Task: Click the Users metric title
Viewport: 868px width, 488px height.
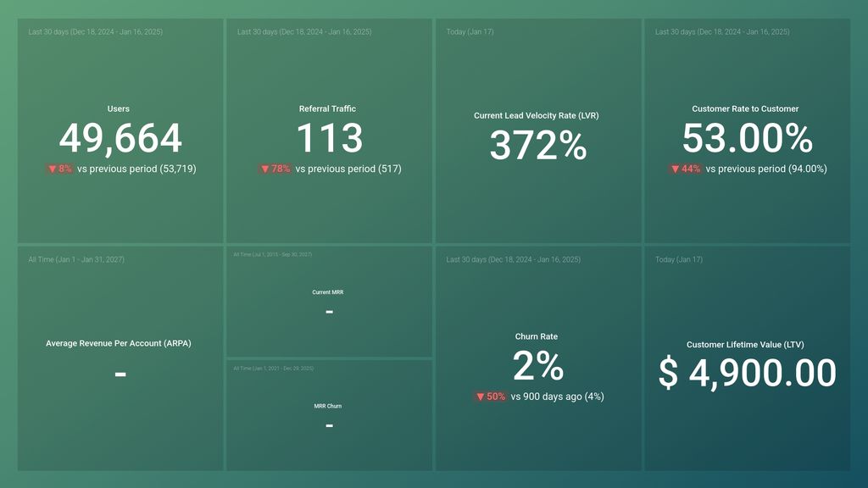Action: pyautogui.click(x=119, y=109)
